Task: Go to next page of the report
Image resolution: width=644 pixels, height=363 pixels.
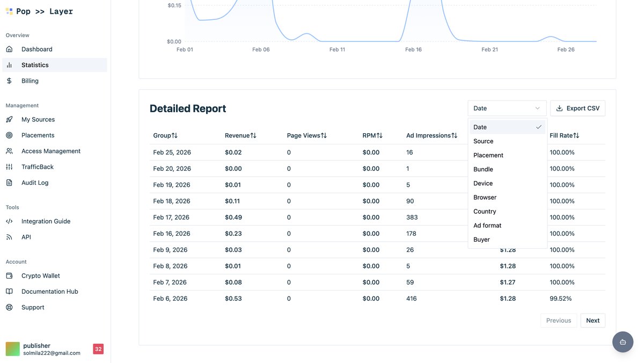Action: 592,320
